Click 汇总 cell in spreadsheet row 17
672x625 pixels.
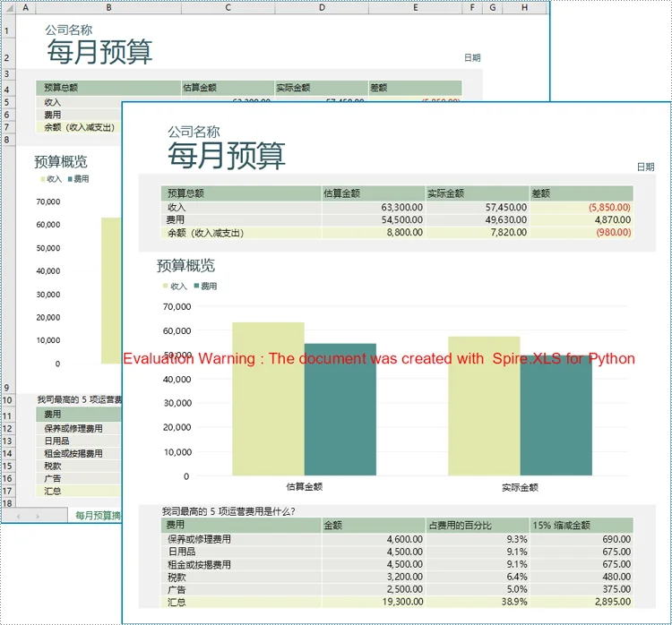click(79, 491)
